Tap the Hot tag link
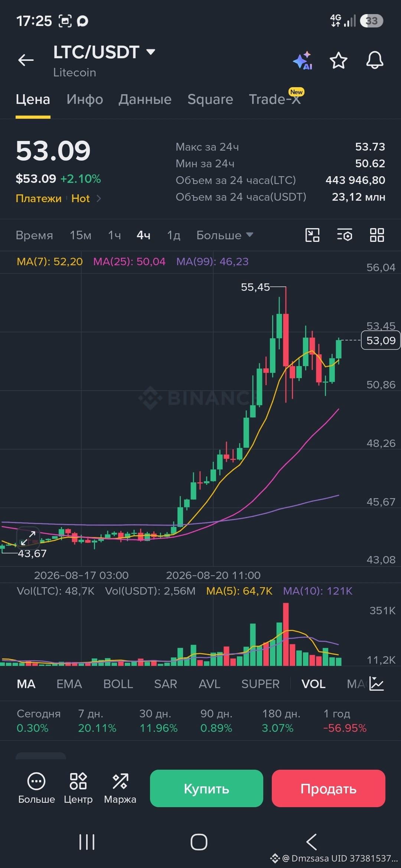The width and height of the screenshot is (401, 868). [x=81, y=198]
